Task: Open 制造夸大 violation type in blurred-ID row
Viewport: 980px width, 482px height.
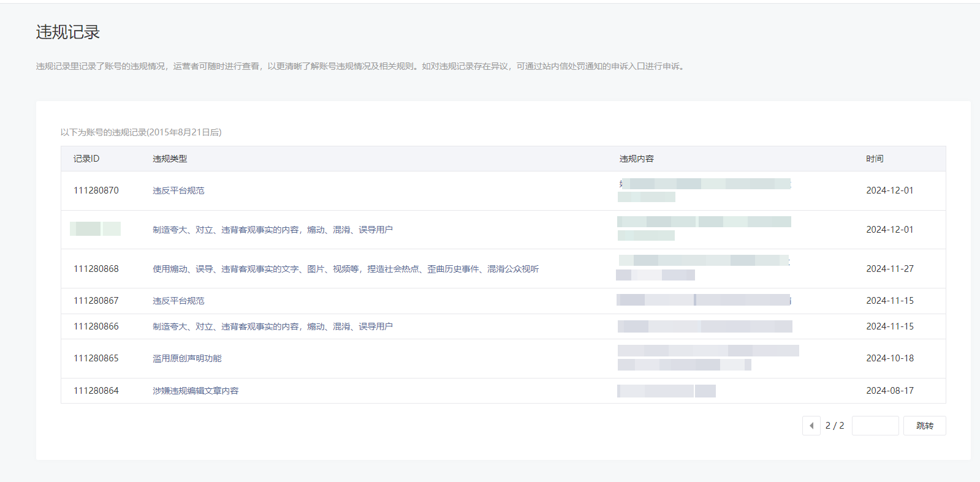Action: point(272,230)
